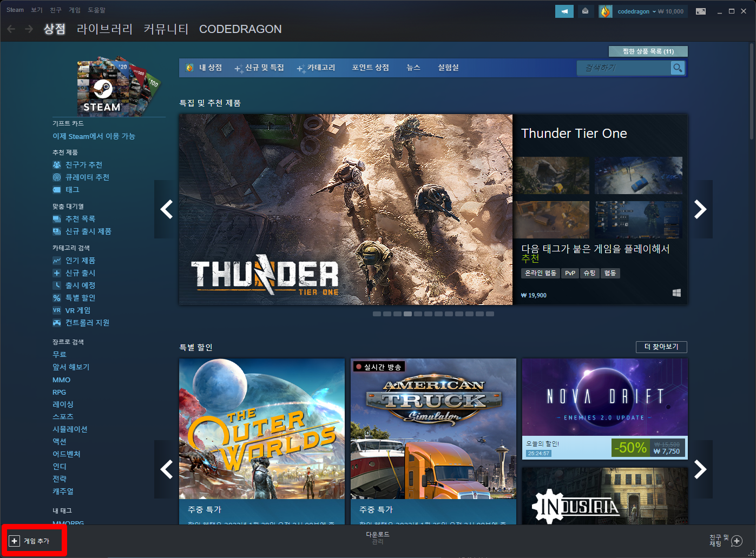Open the Thunder Tier One main banner
The image size is (756, 558).
346,209
